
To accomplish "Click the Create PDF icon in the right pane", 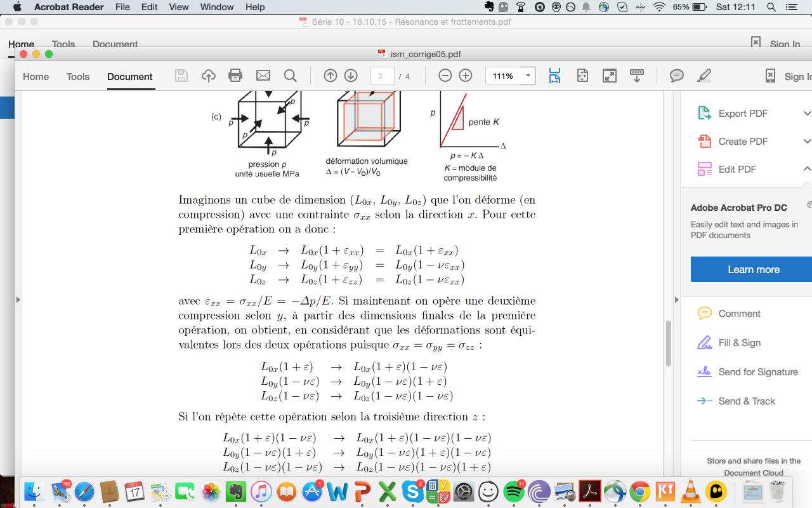I will 704,141.
